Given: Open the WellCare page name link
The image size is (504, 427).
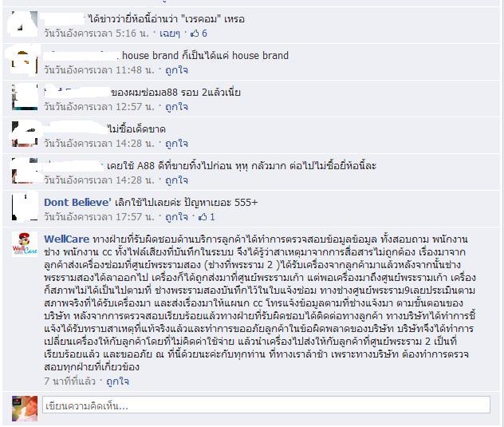Looking at the screenshot, I should point(66,239).
